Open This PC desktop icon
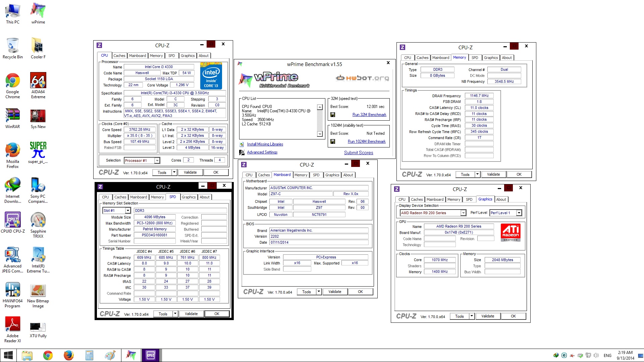This screenshot has height=362, width=644. pos(13,13)
